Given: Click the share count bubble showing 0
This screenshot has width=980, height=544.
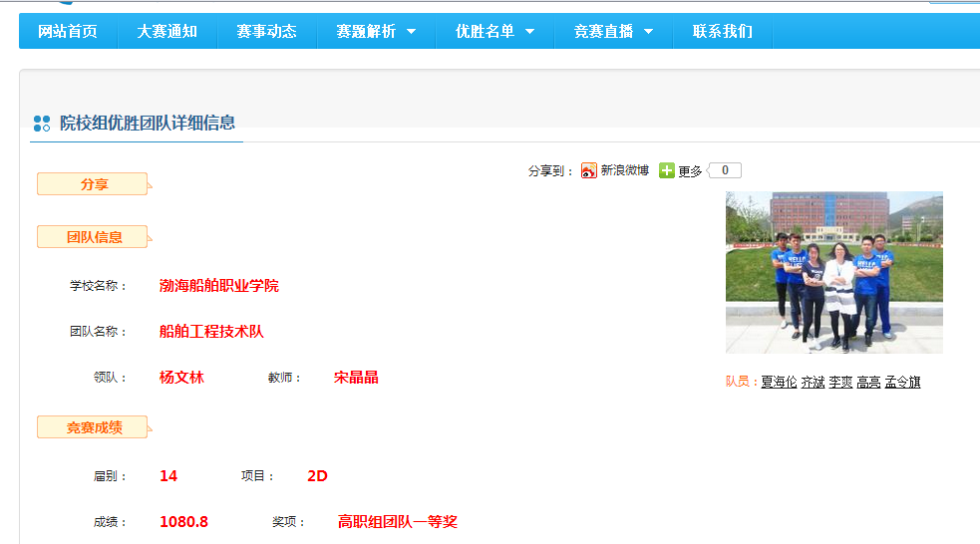Looking at the screenshot, I should point(725,171).
